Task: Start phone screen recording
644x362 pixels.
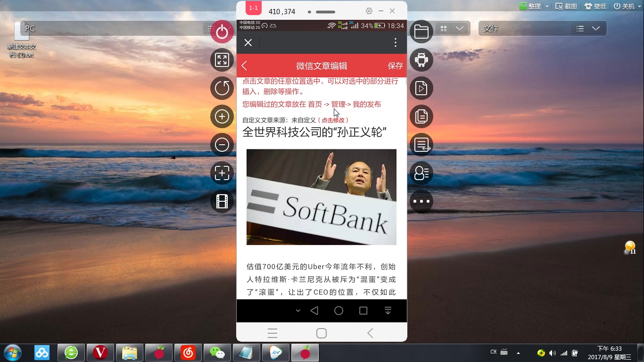Action: pyautogui.click(x=222, y=201)
